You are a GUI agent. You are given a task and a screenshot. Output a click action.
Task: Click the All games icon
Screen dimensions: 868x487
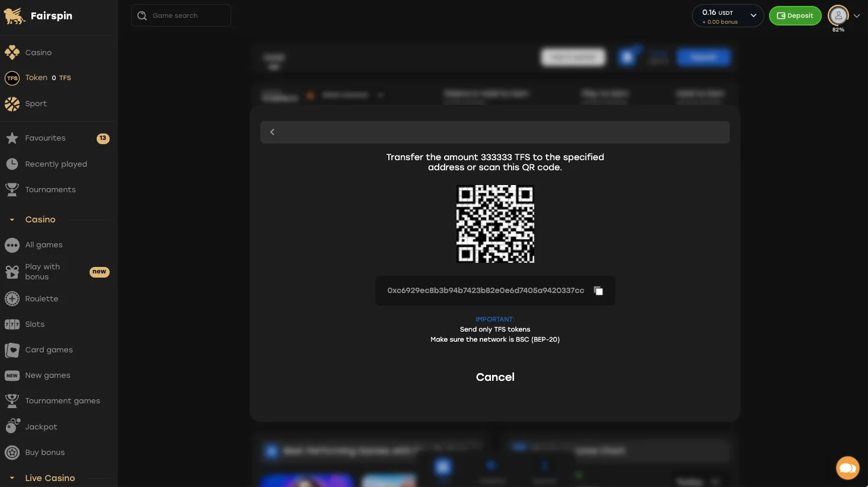click(x=12, y=245)
